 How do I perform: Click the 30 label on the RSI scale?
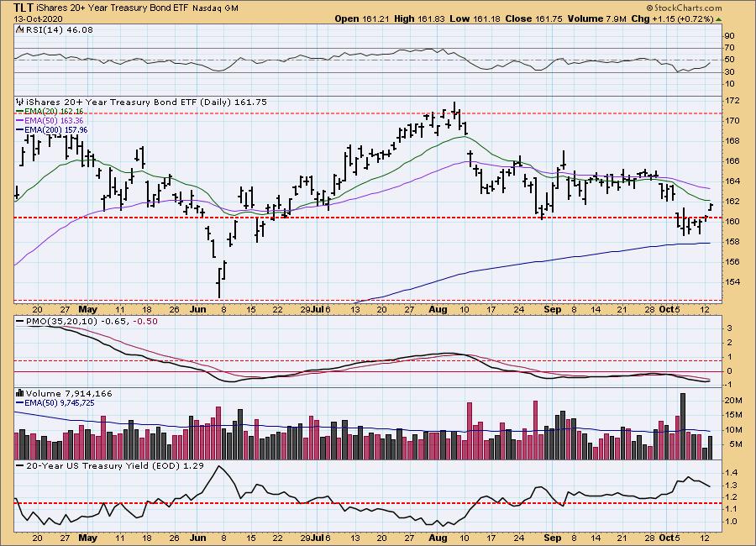point(729,72)
